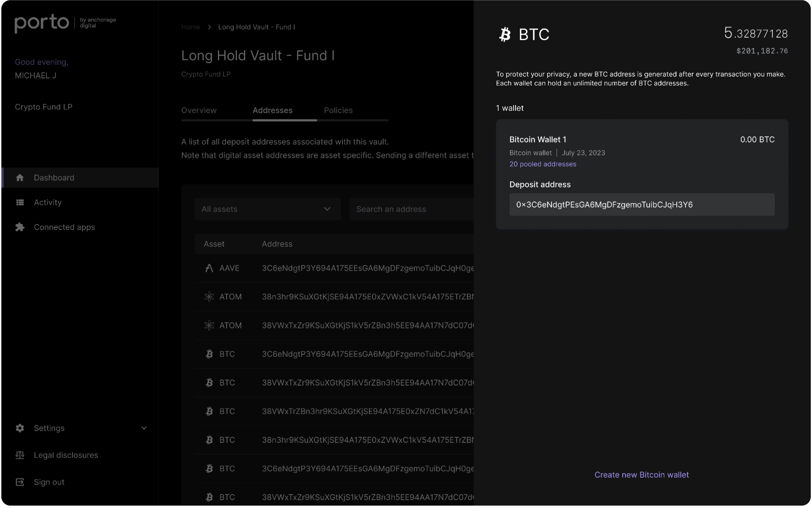Click the ATOM icon beside address 38VWxTxZr9
This screenshot has height=508, width=812.
[209, 326]
